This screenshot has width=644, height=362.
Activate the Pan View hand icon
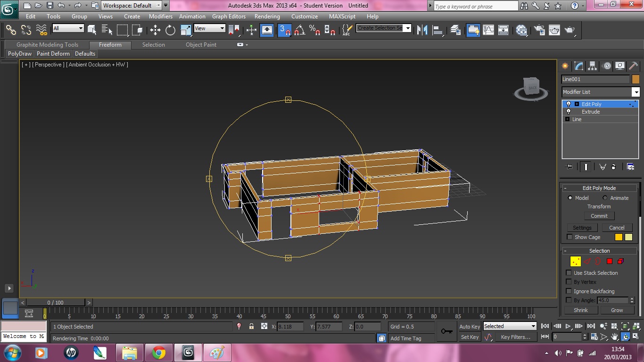pyautogui.click(x=614, y=337)
